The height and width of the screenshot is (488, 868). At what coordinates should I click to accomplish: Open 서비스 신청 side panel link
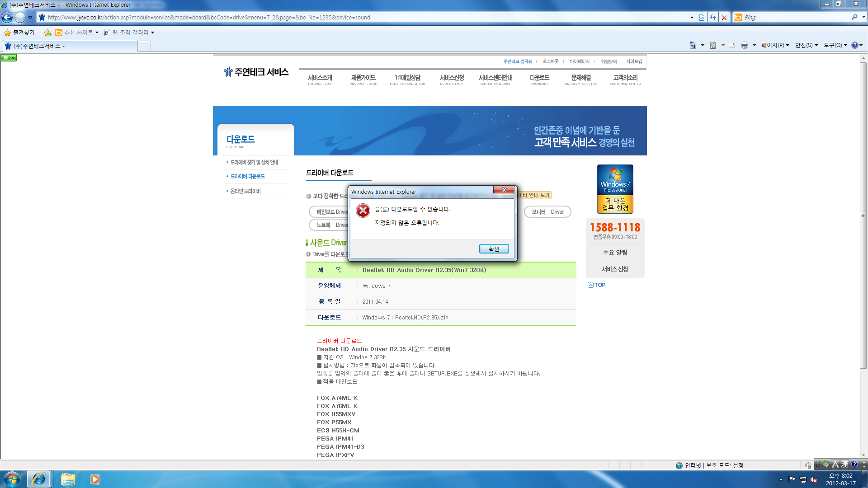pos(615,269)
